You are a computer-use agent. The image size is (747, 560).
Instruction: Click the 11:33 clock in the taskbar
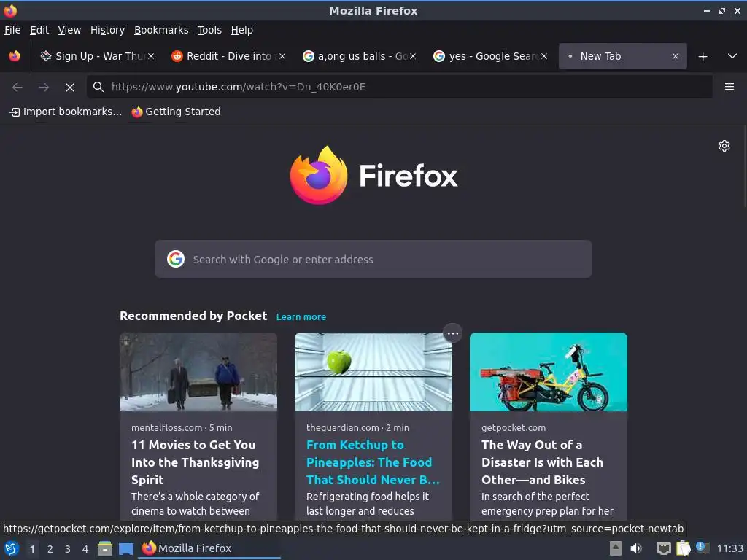(x=729, y=548)
